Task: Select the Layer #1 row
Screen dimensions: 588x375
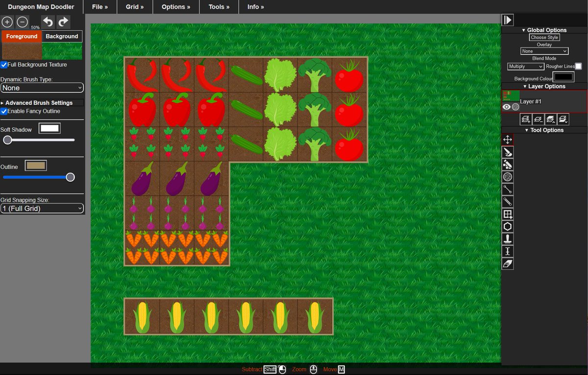Action: click(544, 101)
